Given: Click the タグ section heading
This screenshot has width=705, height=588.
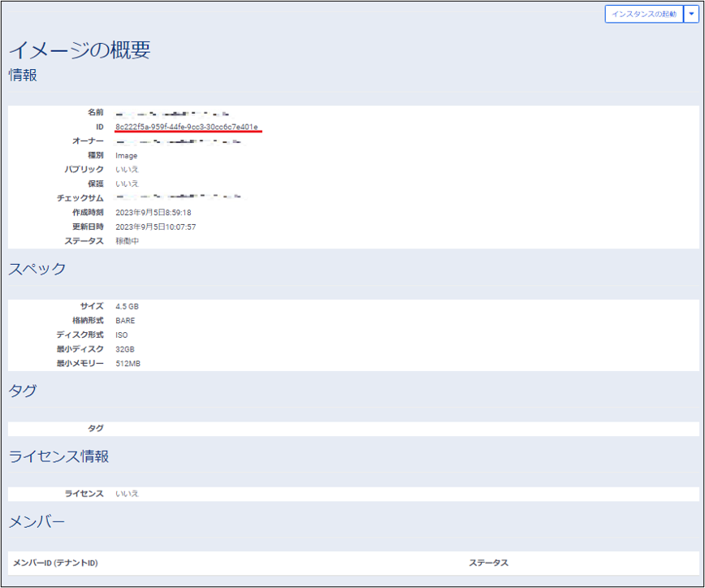Looking at the screenshot, I should point(23,390).
